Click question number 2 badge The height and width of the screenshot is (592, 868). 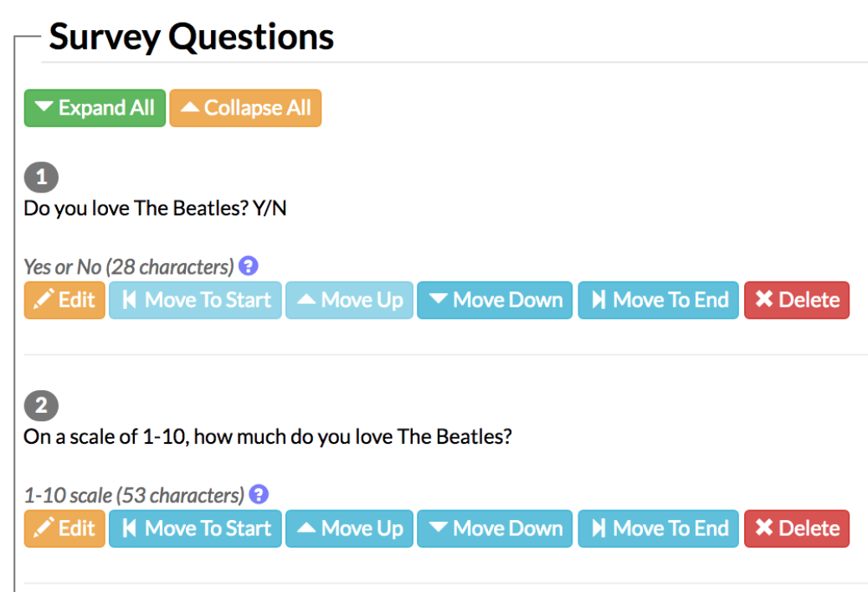41,405
